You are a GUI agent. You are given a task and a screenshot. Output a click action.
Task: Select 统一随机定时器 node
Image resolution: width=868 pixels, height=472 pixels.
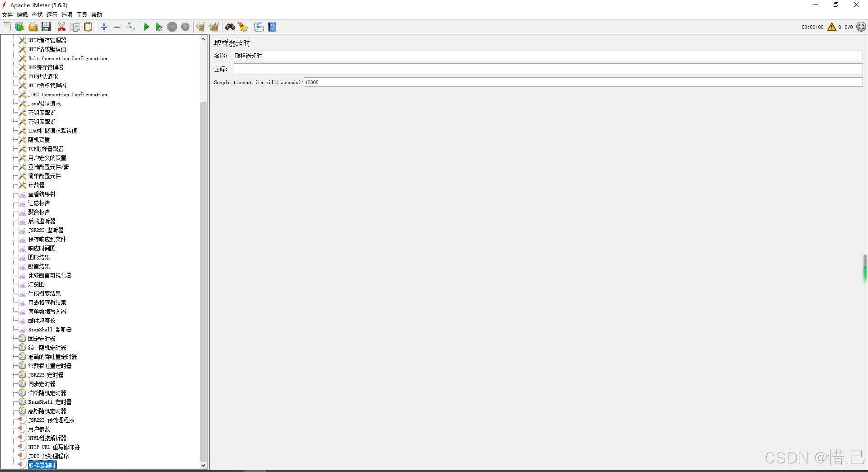47,348
